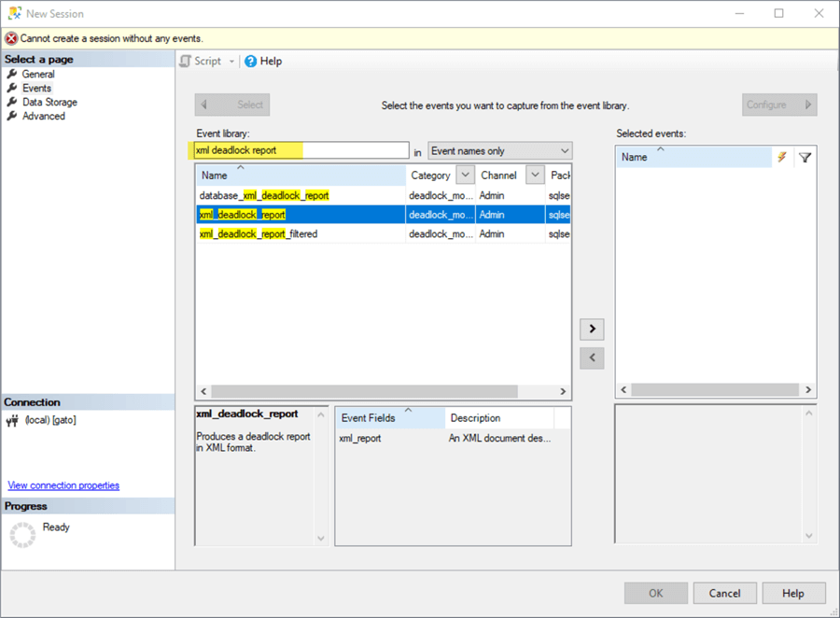Click the Script toolbar icon
The height and width of the screenshot is (618, 840).
[186, 62]
